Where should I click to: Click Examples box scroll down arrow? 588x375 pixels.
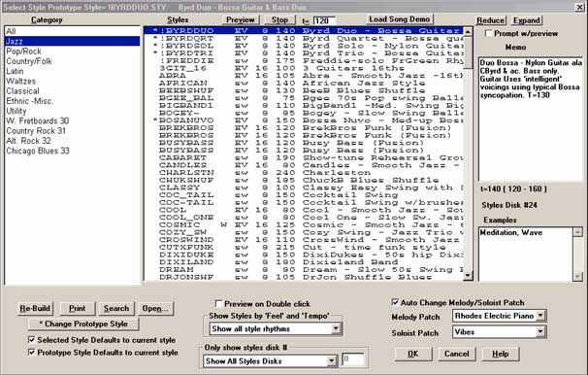577,276
